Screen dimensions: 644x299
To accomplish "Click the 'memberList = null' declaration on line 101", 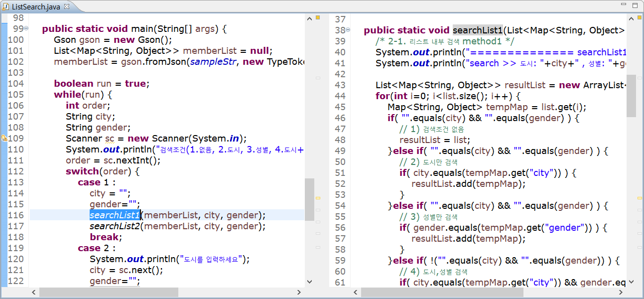I will pyautogui.click(x=163, y=50).
